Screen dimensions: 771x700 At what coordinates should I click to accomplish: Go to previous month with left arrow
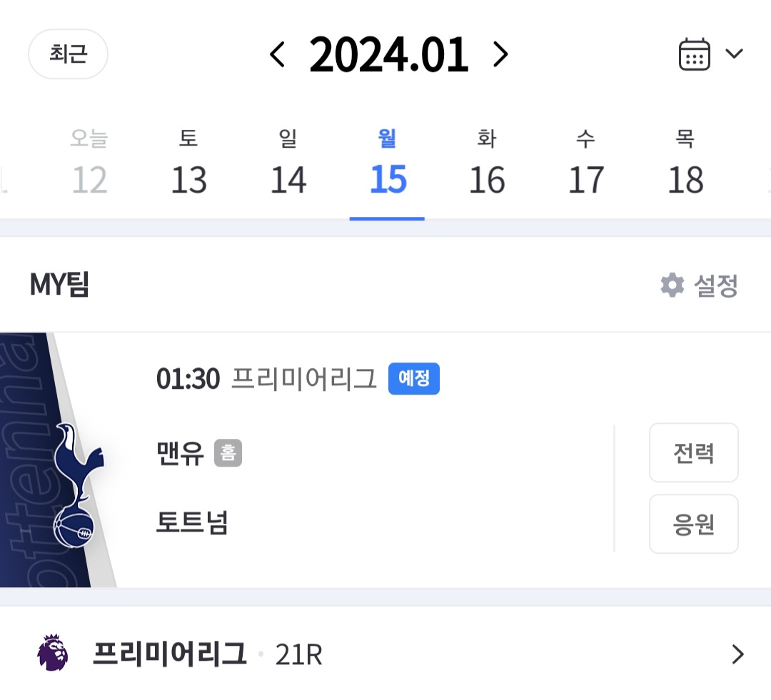(277, 54)
